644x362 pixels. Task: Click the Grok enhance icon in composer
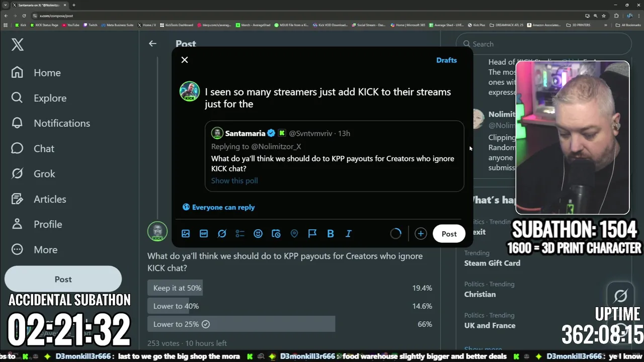[222, 233]
